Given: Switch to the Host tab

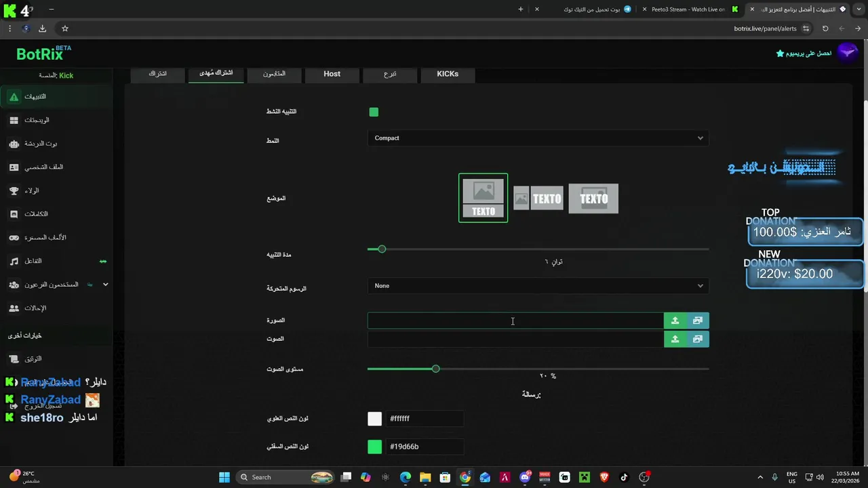Looking at the screenshot, I should (x=332, y=74).
